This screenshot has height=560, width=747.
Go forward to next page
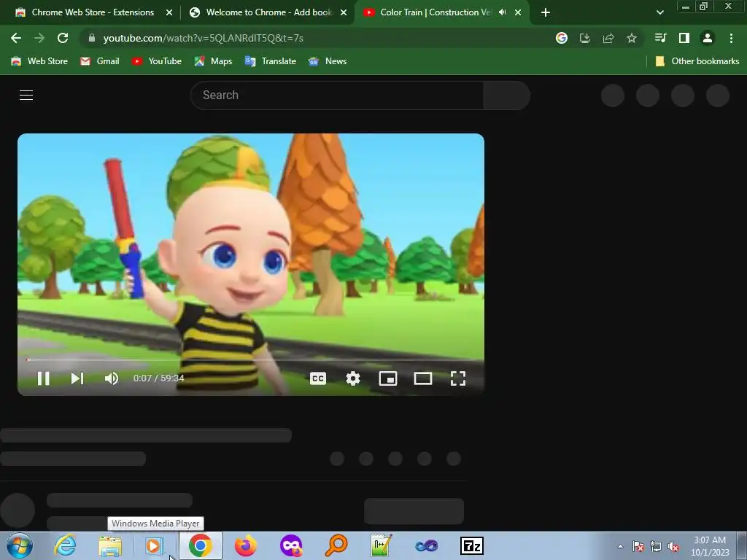39,38
